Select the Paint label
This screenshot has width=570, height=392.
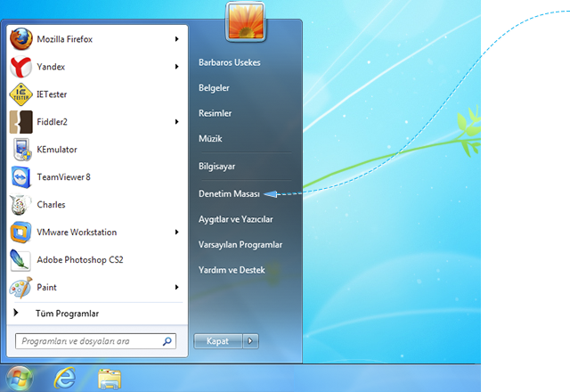click(46, 288)
